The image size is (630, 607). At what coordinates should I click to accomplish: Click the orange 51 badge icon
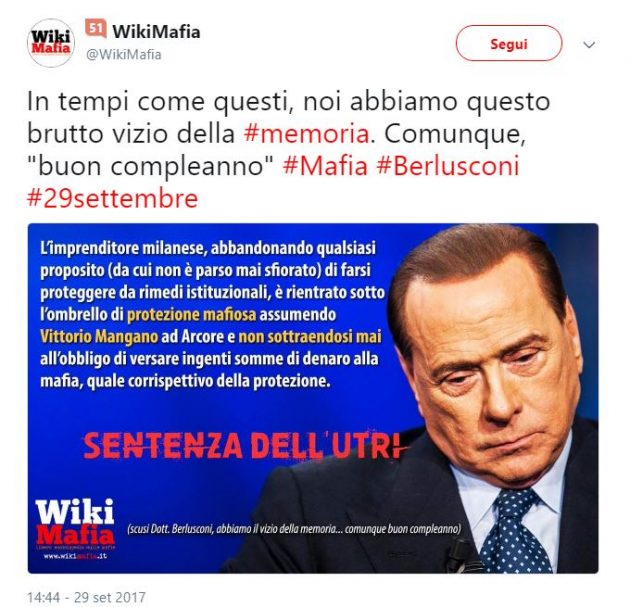click(x=96, y=29)
